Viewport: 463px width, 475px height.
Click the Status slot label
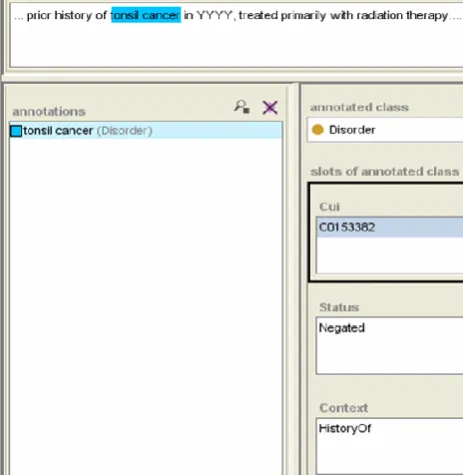(x=339, y=307)
